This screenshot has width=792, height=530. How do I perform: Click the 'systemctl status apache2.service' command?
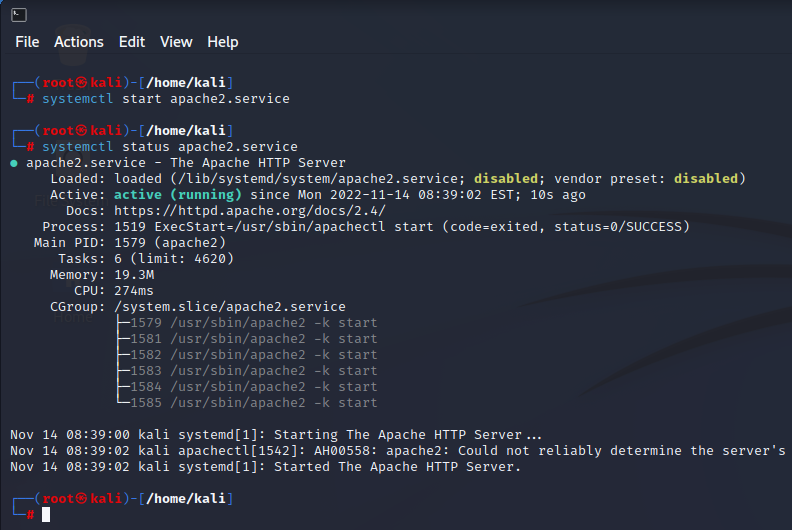[170, 147]
